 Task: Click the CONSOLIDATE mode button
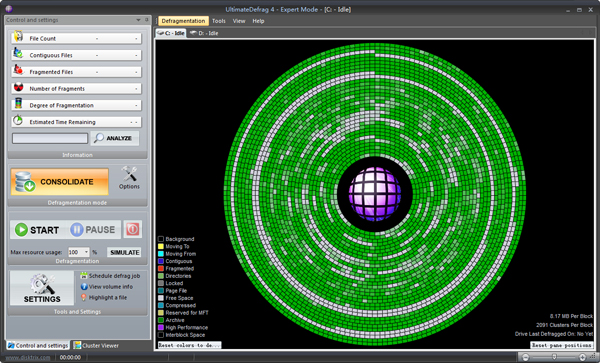[x=60, y=182]
